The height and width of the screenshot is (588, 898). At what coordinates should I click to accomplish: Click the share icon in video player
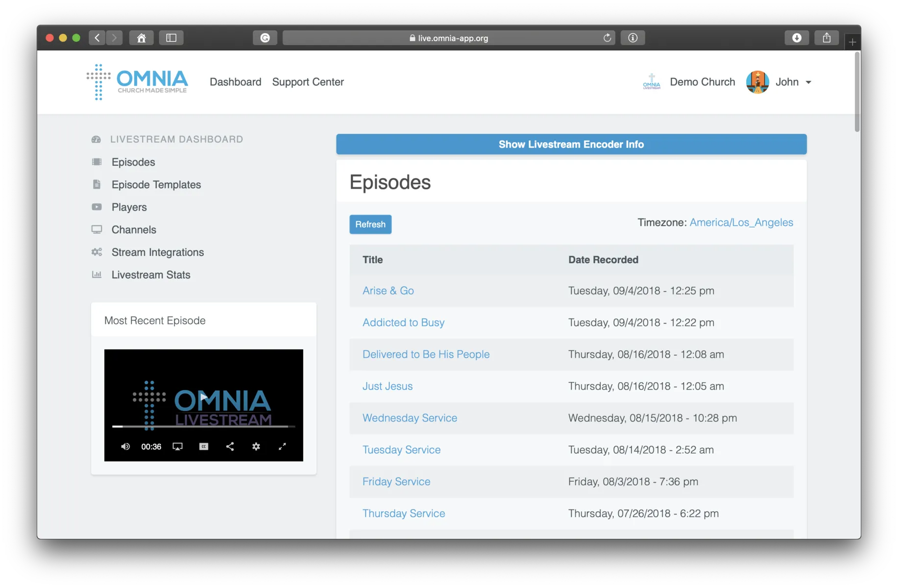point(230,446)
